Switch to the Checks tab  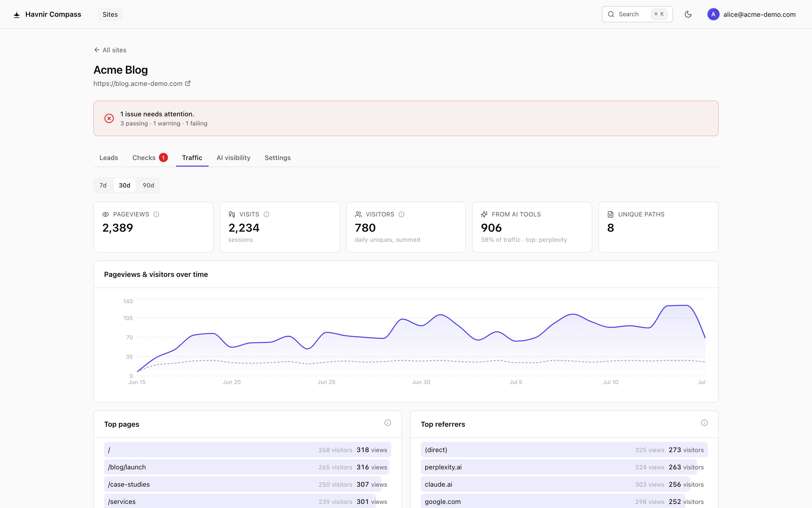pyautogui.click(x=150, y=157)
